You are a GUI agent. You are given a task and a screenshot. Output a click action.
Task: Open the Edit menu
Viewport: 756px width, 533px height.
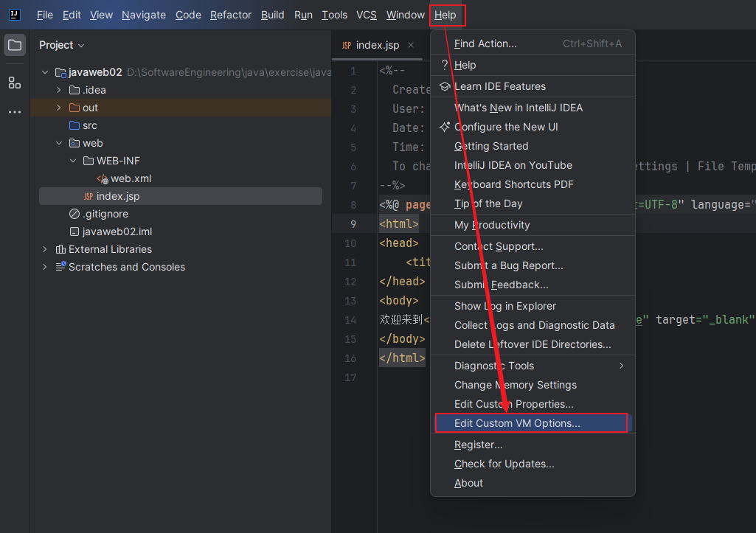coord(72,15)
